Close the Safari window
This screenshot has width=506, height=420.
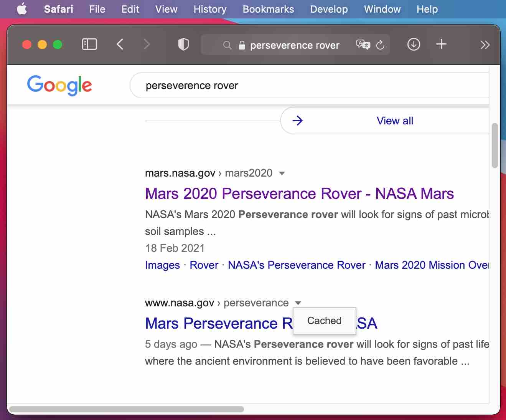27,45
